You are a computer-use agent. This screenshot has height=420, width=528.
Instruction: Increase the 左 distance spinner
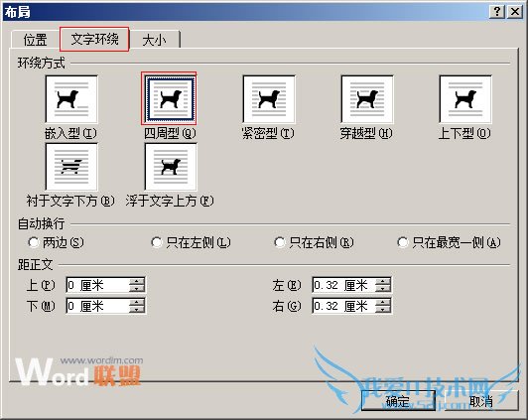coord(383,281)
